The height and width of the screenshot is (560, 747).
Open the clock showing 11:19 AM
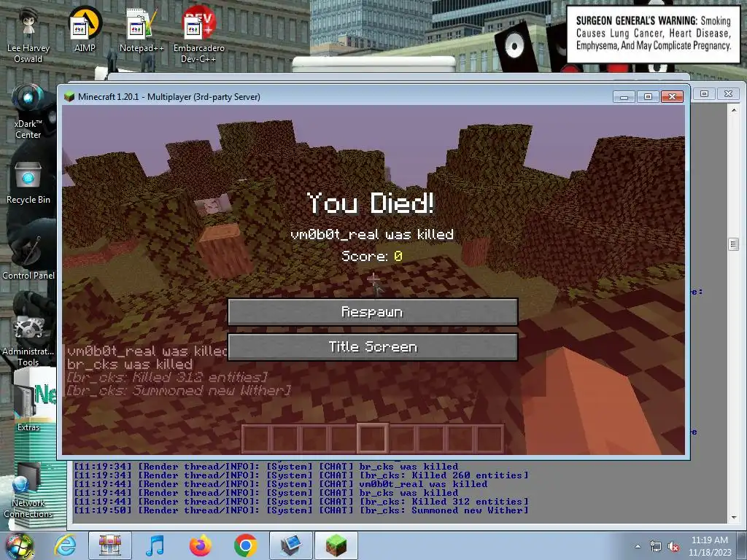click(x=709, y=540)
